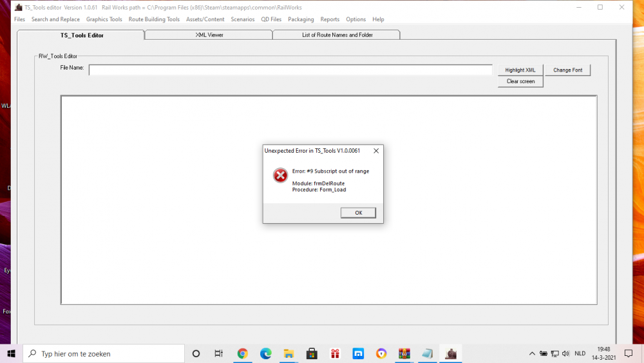Click the Highlight XML button

coord(520,70)
